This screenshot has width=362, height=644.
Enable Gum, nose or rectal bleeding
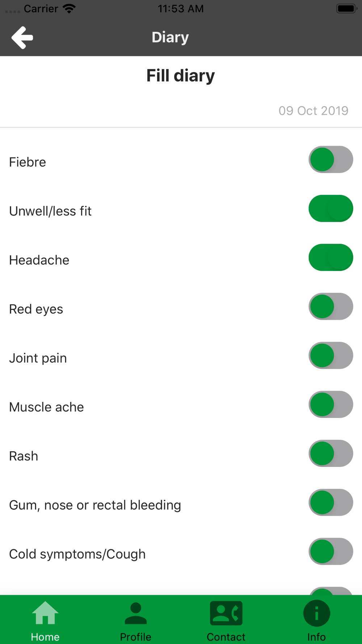point(331,502)
